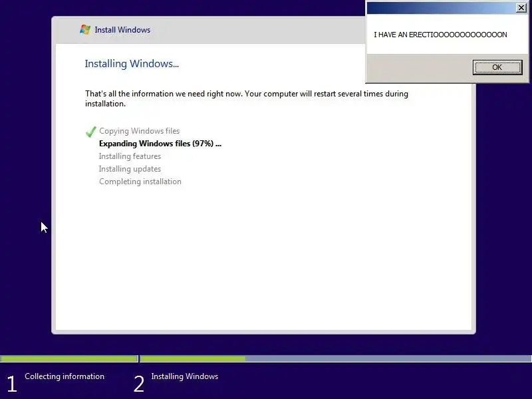Click the Installing Windows phase progress bar

(x=336, y=358)
